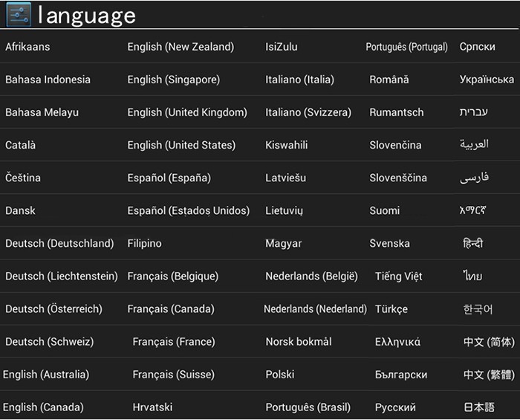Choose Nederlands (Nederland) entry
Viewport: 520px width, 420px height.
315,309
